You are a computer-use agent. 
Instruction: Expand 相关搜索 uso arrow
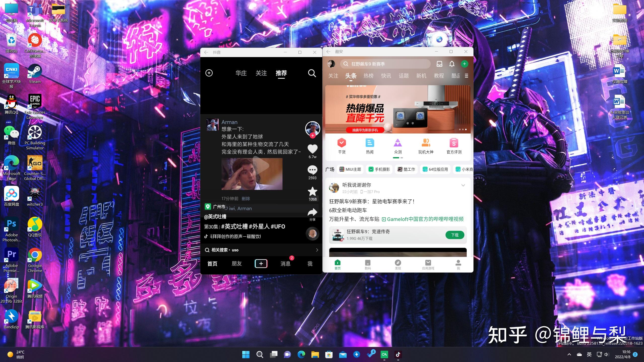pyautogui.click(x=317, y=250)
